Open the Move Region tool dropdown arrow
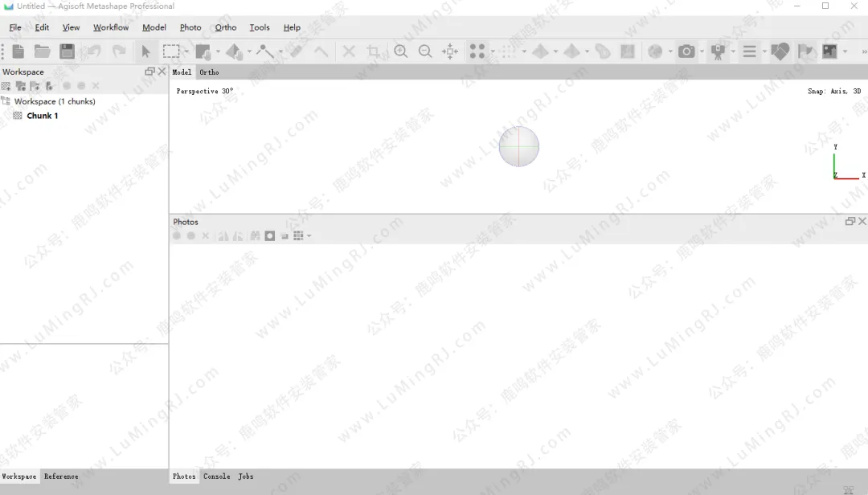Image resolution: width=868 pixels, height=495 pixels. [x=218, y=51]
